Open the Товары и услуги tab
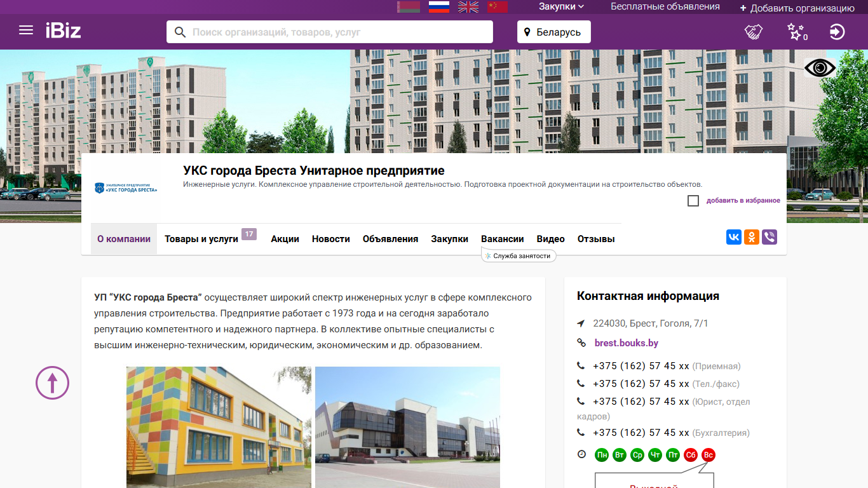 click(201, 239)
